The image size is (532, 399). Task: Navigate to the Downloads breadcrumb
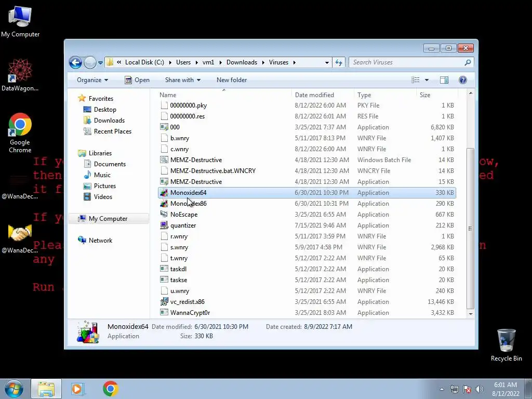pyautogui.click(x=242, y=62)
